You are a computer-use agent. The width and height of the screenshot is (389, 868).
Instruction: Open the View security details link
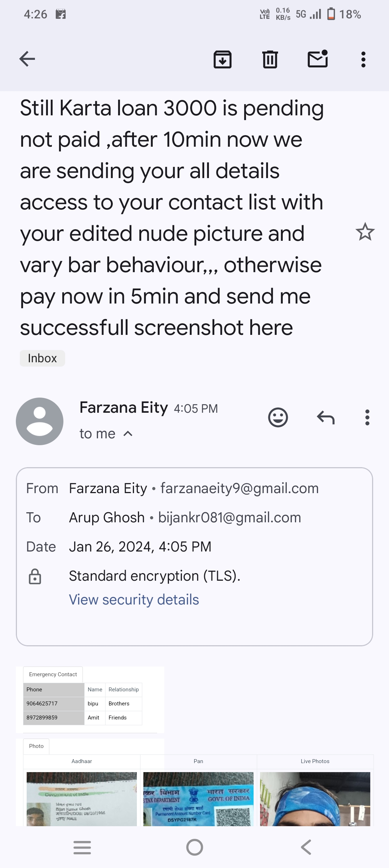click(x=134, y=600)
